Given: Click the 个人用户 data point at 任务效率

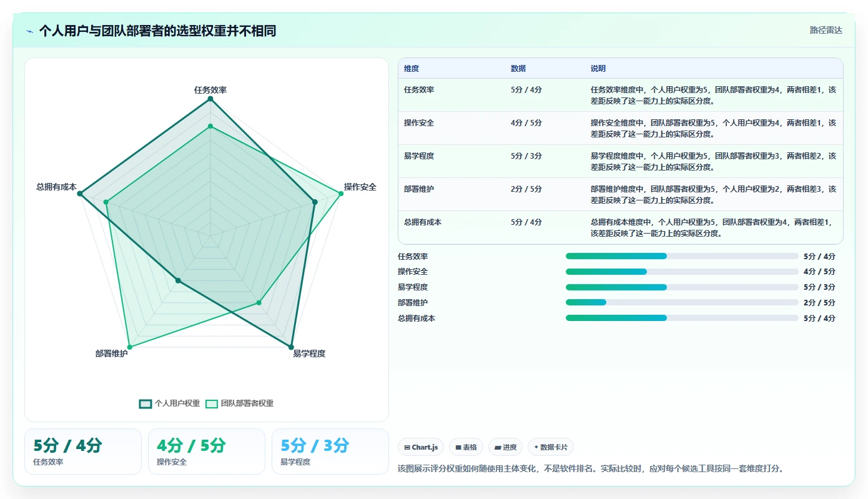Looking at the screenshot, I should [210, 99].
